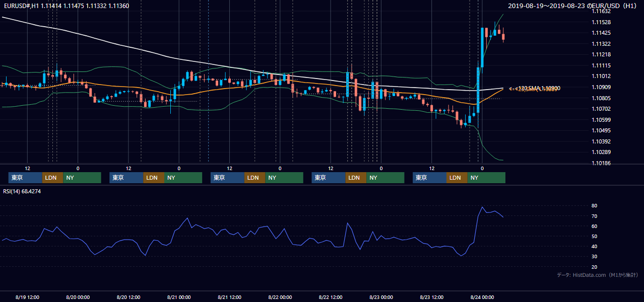Select the 1.11632 price axis label

point(601,11)
